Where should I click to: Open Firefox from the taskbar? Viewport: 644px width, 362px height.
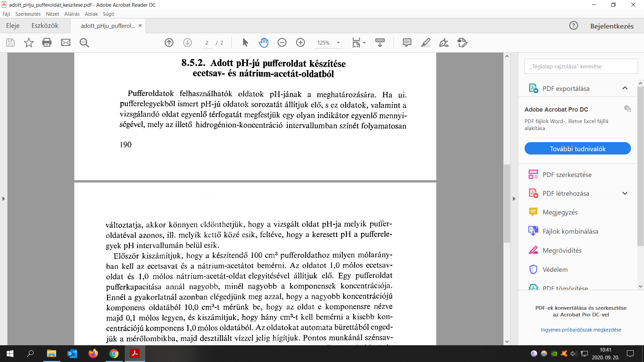93,354
